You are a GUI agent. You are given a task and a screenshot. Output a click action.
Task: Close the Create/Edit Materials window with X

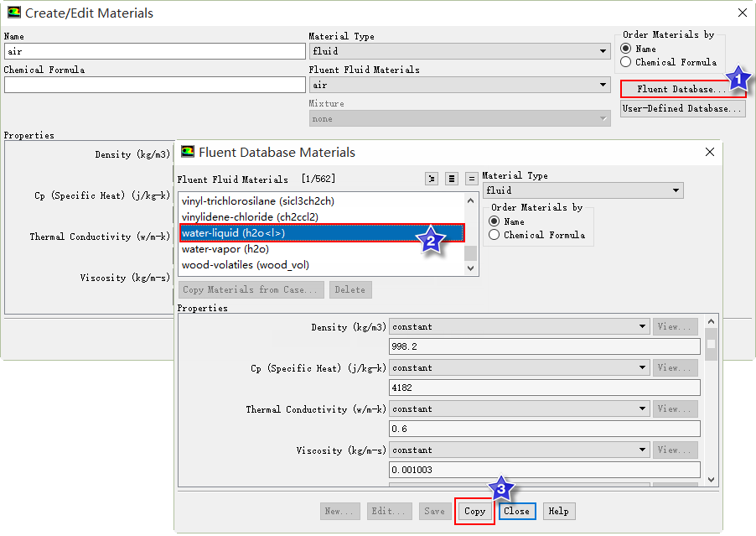pos(743,13)
